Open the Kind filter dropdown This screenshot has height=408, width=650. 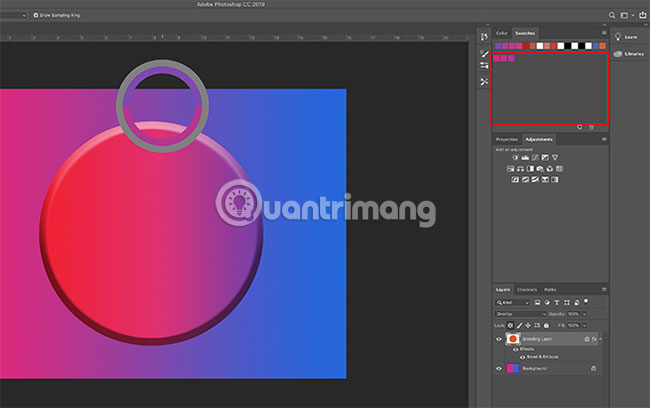pyautogui.click(x=512, y=303)
